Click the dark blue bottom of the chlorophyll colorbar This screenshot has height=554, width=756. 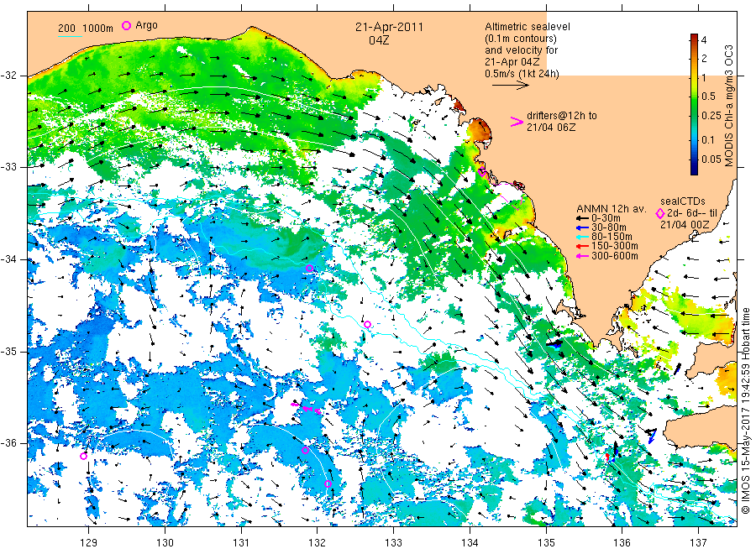tap(694, 170)
